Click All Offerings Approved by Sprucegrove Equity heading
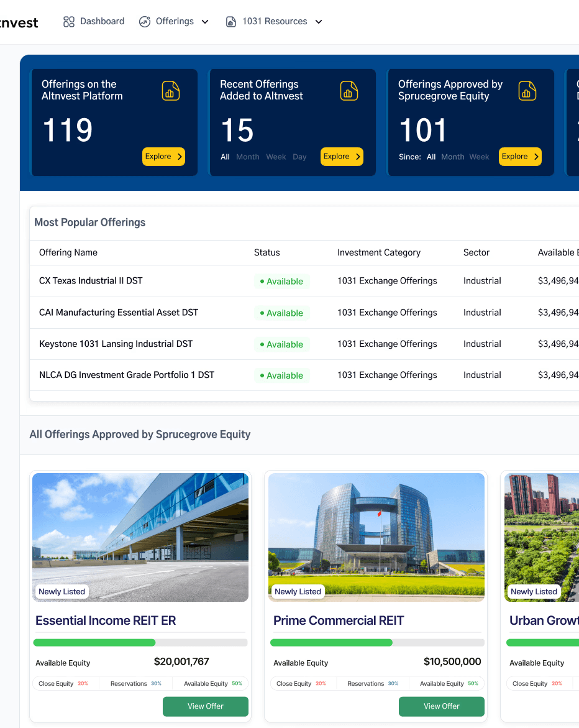The width and height of the screenshot is (579, 728). [140, 435]
